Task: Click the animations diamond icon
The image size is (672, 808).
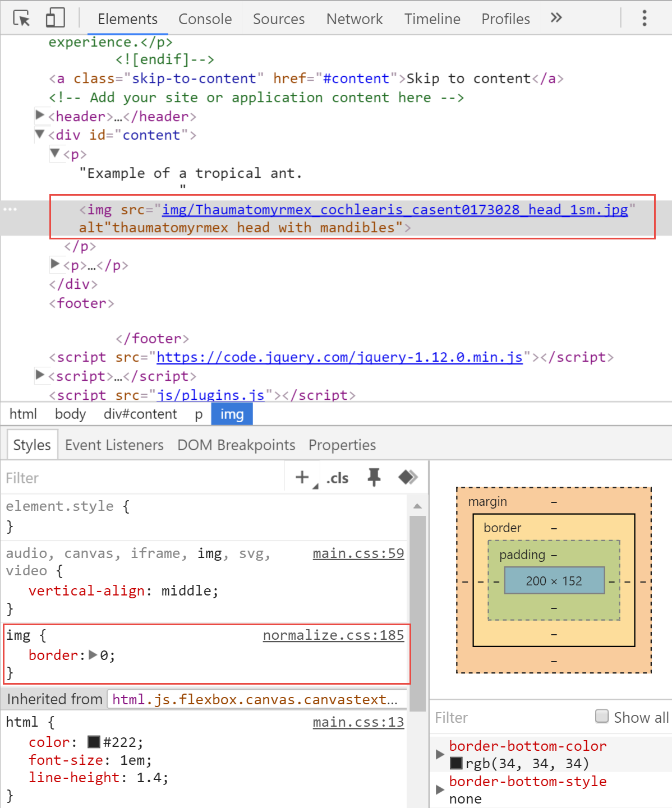Action: (x=408, y=477)
